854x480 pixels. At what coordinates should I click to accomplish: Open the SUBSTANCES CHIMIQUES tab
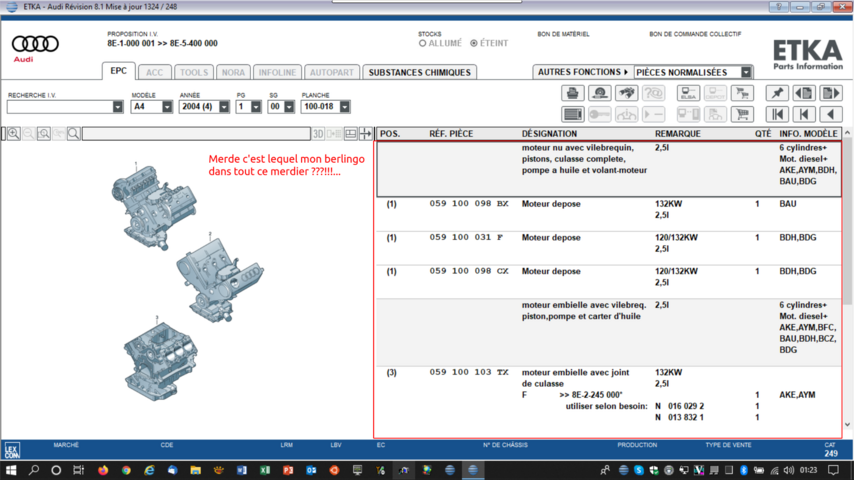419,72
